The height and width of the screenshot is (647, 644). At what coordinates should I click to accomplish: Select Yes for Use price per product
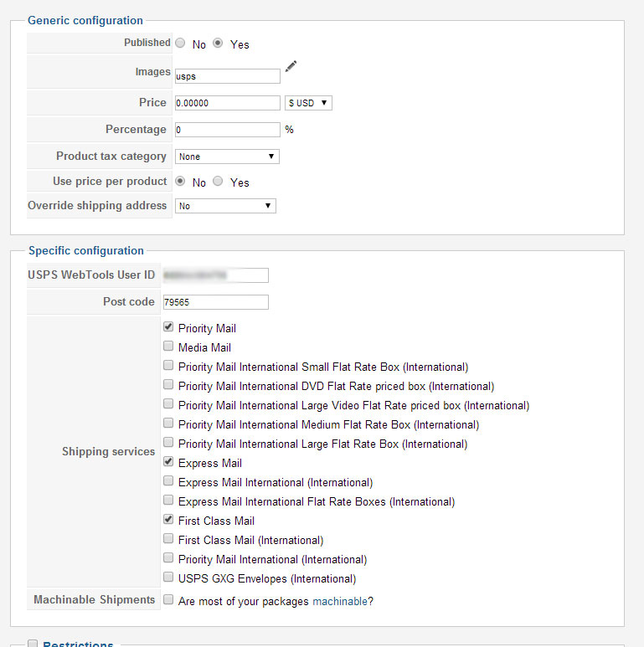218,181
